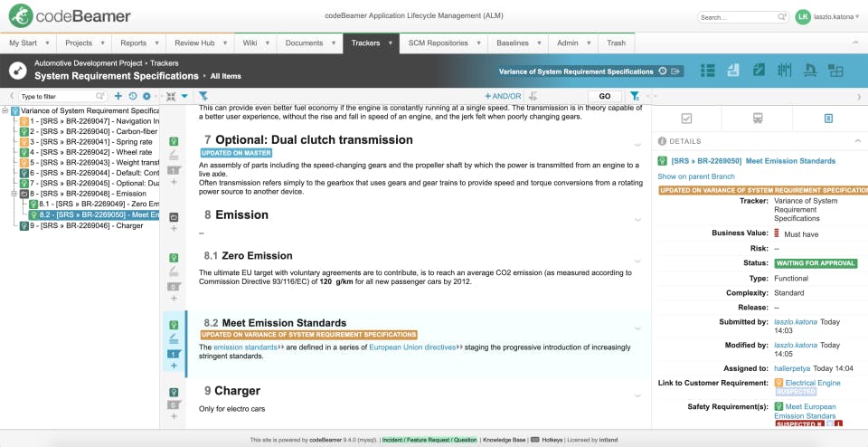Collapse top navigation bar chevron
The height and width of the screenshot is (447, 868).
pyautogui.click(x=854, y=43)
